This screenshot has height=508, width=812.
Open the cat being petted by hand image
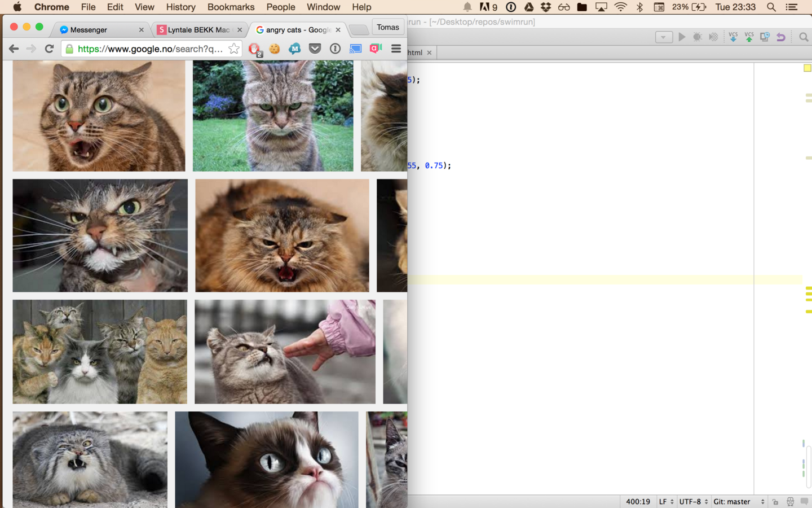285,352
